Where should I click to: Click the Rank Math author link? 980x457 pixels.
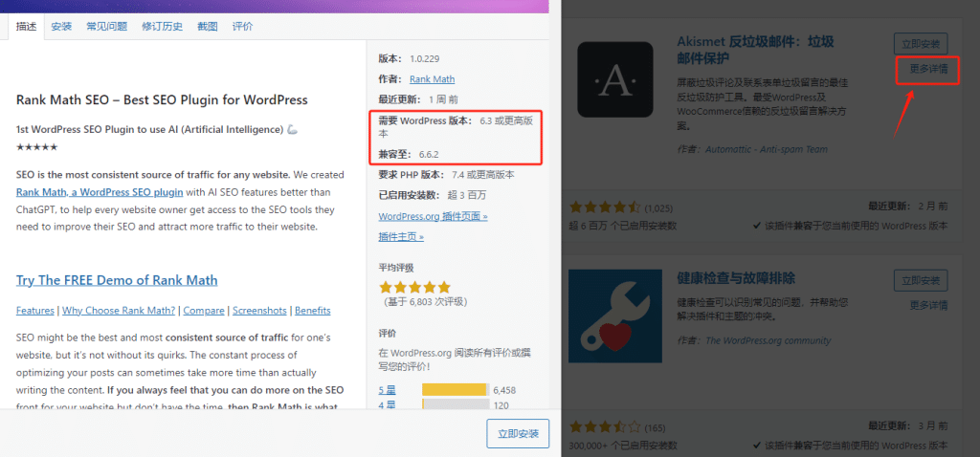[432, 79]
